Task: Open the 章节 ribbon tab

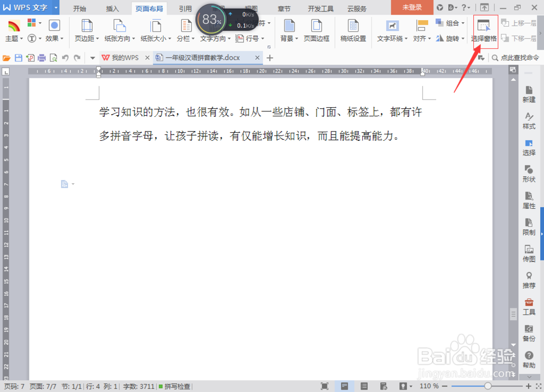Action: coord(284,8)
